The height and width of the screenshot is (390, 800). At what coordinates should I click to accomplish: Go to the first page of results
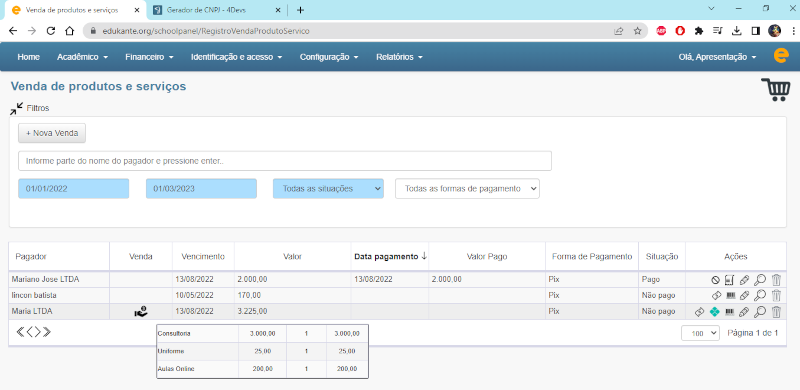(x=20, y=332)
